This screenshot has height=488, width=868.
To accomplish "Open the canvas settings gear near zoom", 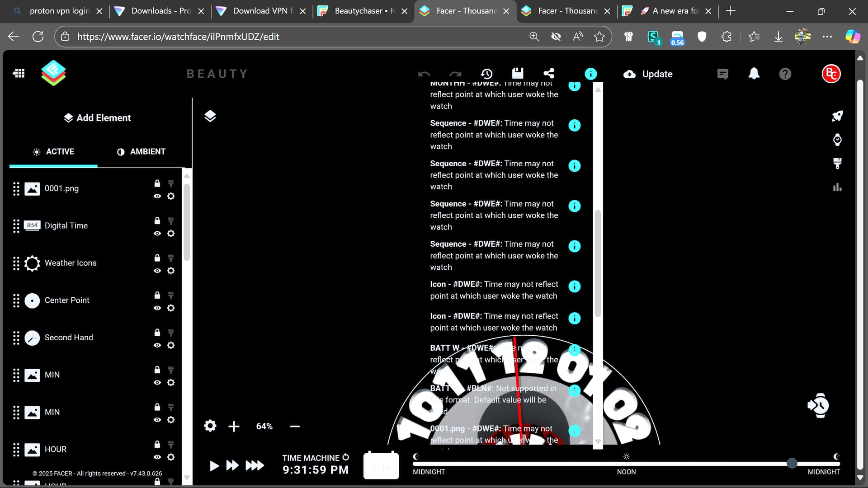I will 210,426.
